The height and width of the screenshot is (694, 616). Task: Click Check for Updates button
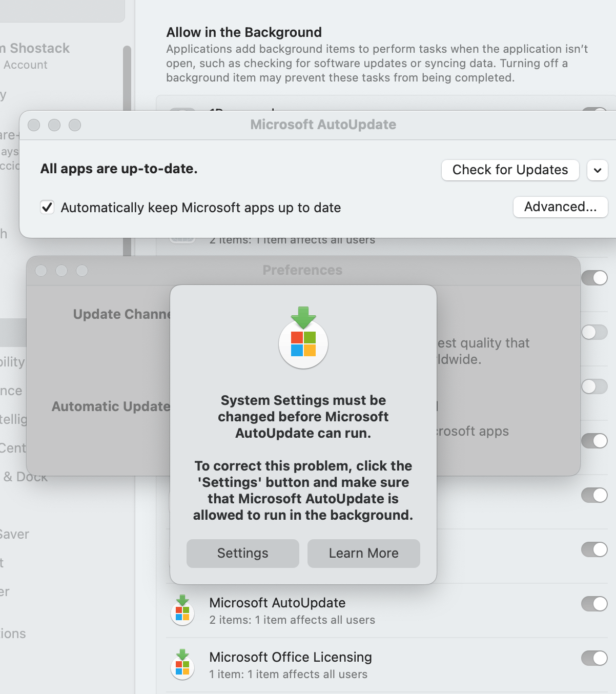pos(510,170)
